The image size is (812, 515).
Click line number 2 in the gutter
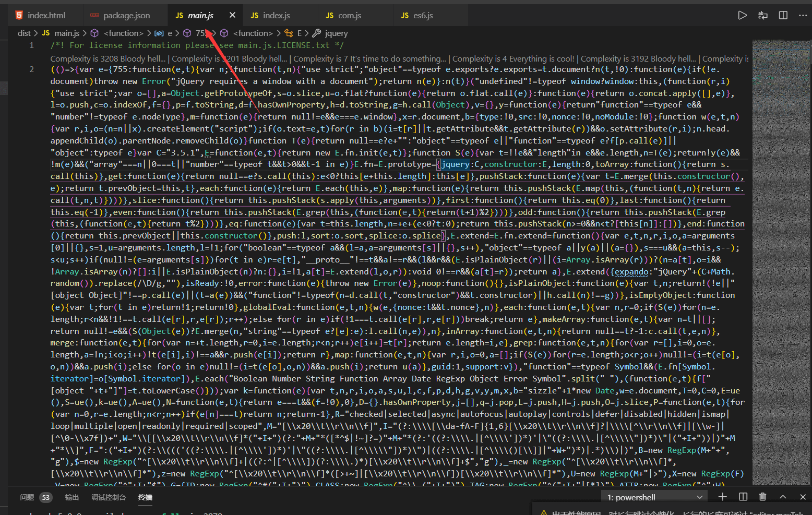pos(31,69)
